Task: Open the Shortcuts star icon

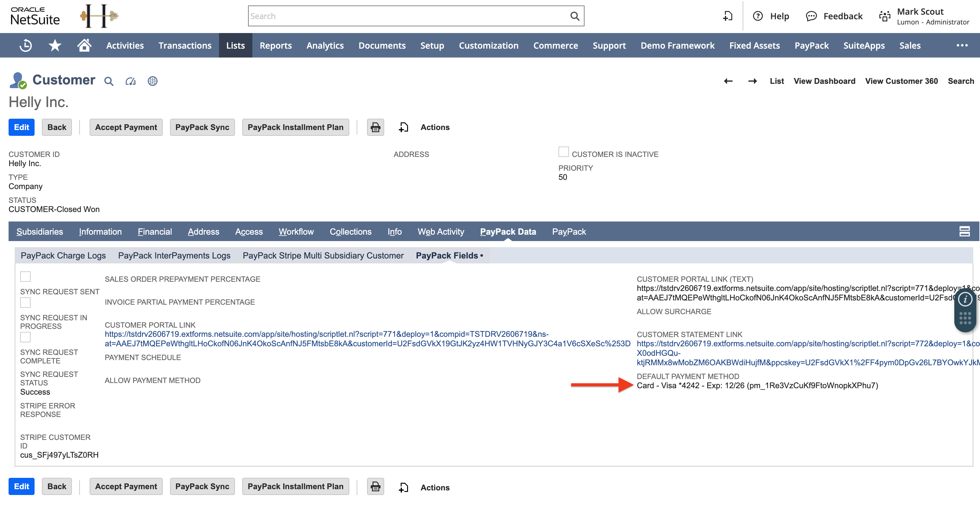Action: pos(55,45)
